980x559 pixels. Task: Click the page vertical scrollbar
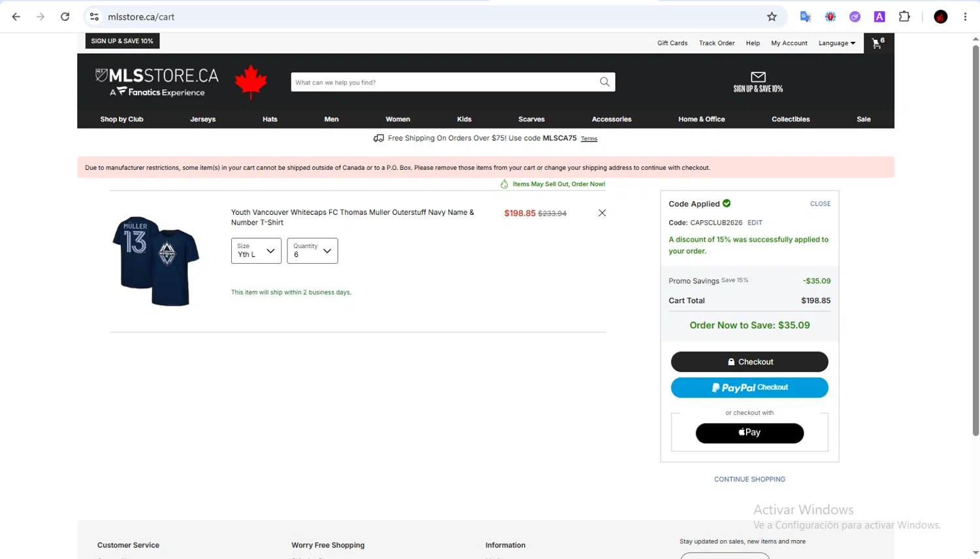tap(975, 242)
